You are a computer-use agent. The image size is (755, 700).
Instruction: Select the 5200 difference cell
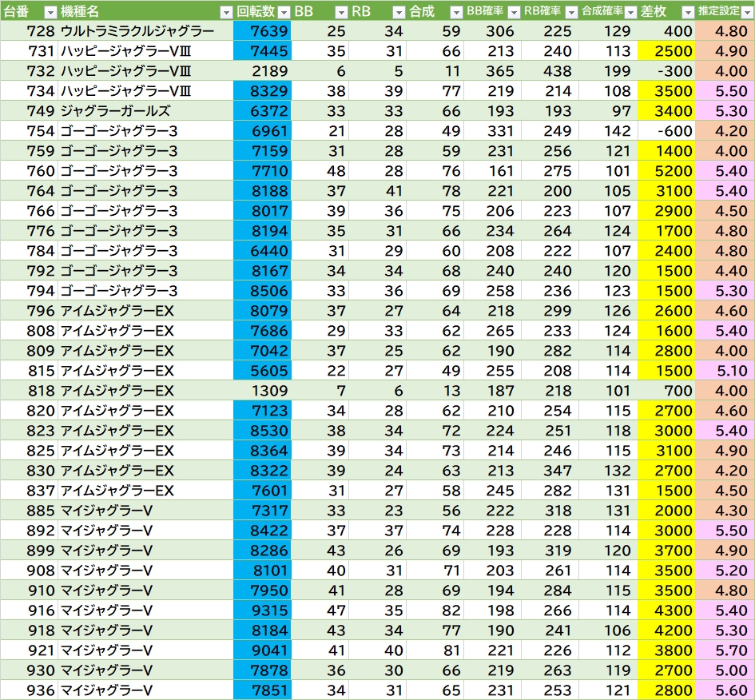click(x=666, y=171)
